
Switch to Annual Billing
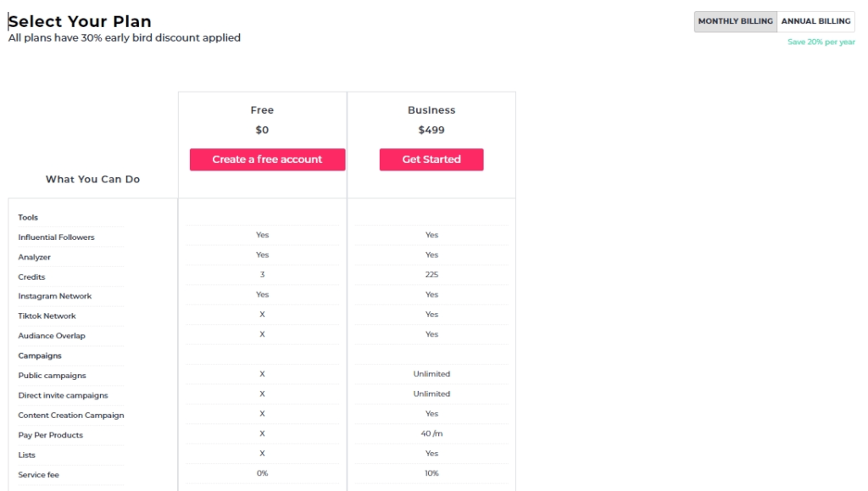pyautogui.click(x=815, y=21)
